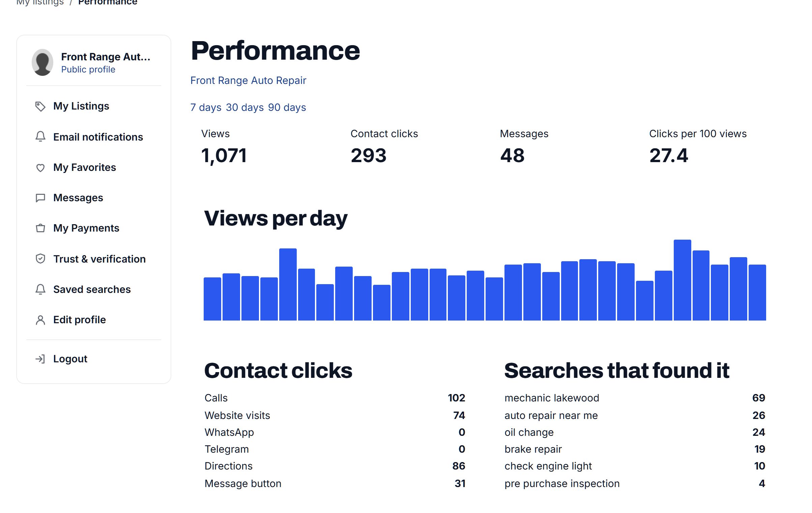Screen dimensions: 812x513
Task: Click the mechanic lakewood search row
Action: [x=635, y=398]
